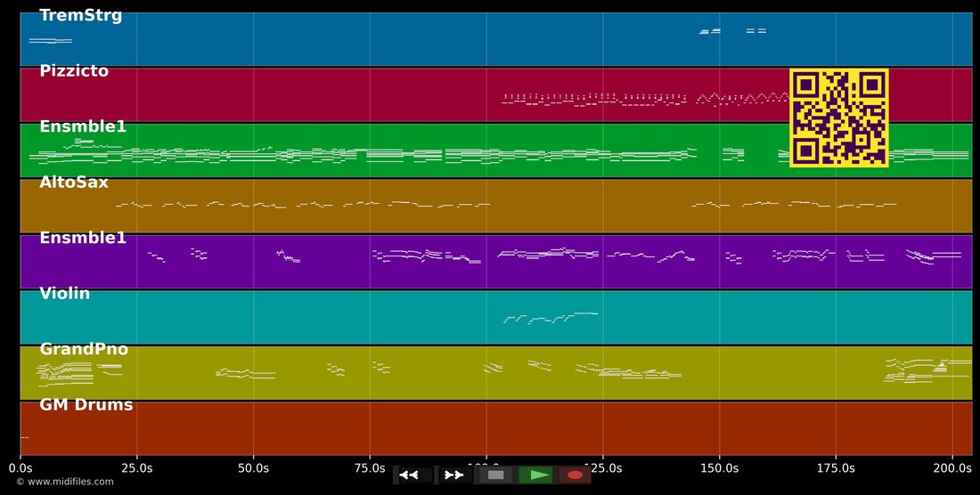
Task: Select the Pizzicto track label
Action: pos(74,71)
